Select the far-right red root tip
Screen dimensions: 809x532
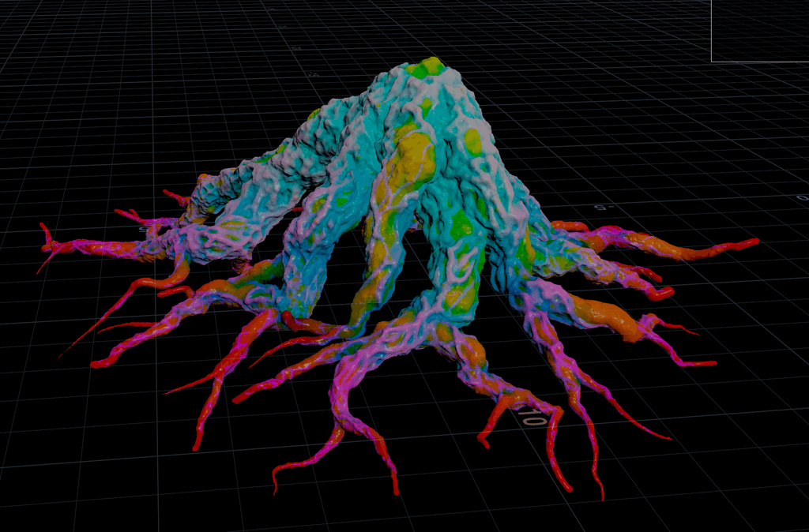tap(749, 242)
